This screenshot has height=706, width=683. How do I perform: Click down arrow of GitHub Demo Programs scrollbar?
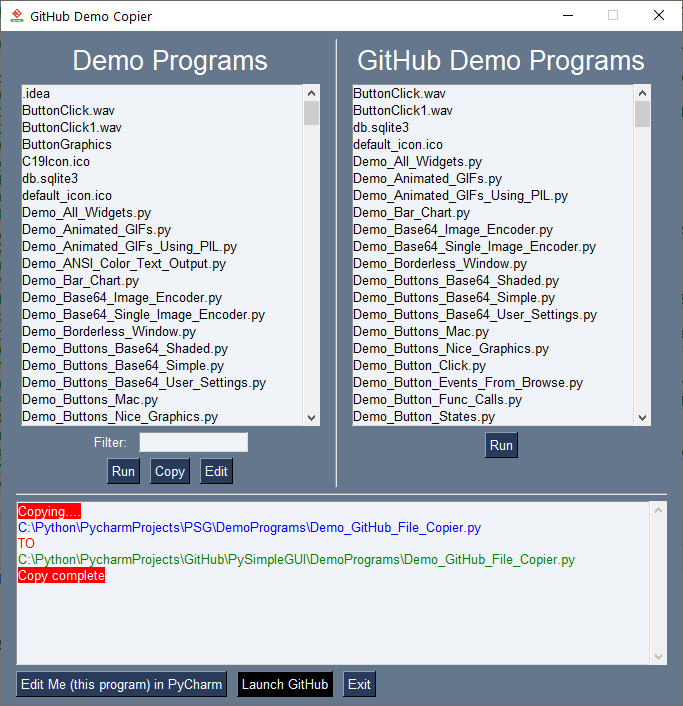(642, 417)
